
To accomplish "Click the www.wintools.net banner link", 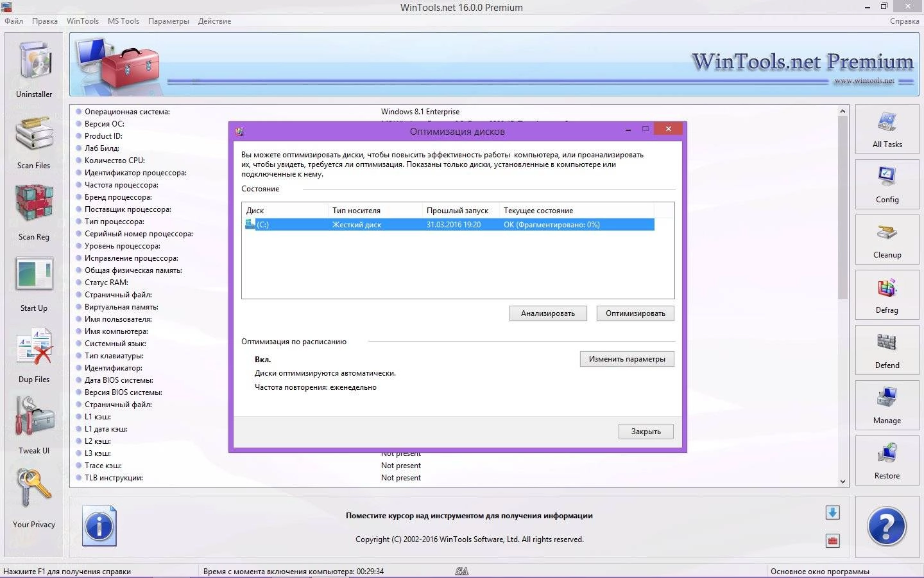I will click(864, 81).
